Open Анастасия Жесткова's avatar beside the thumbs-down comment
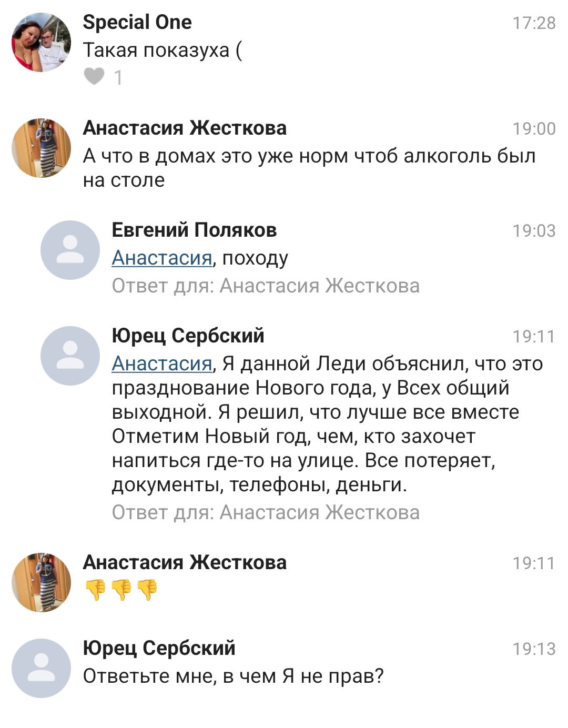The width and height of the screenshot is (568, 728). (x=41, y=582)
